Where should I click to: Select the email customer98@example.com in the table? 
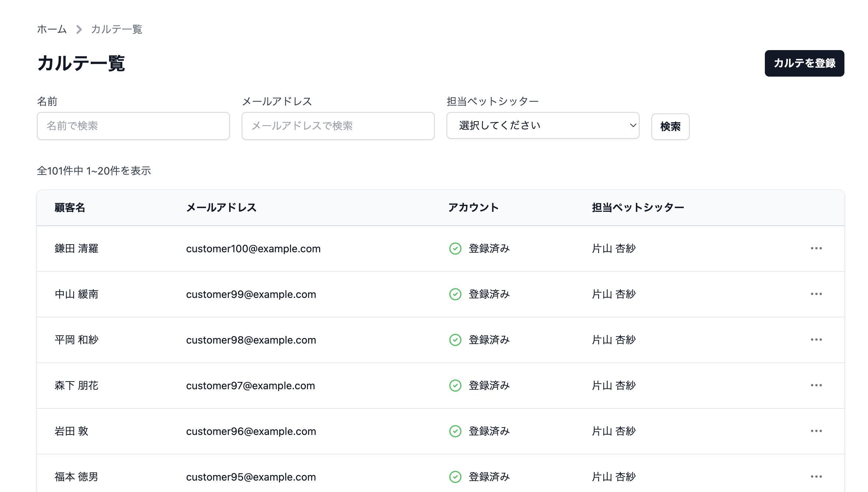(251, 340)
